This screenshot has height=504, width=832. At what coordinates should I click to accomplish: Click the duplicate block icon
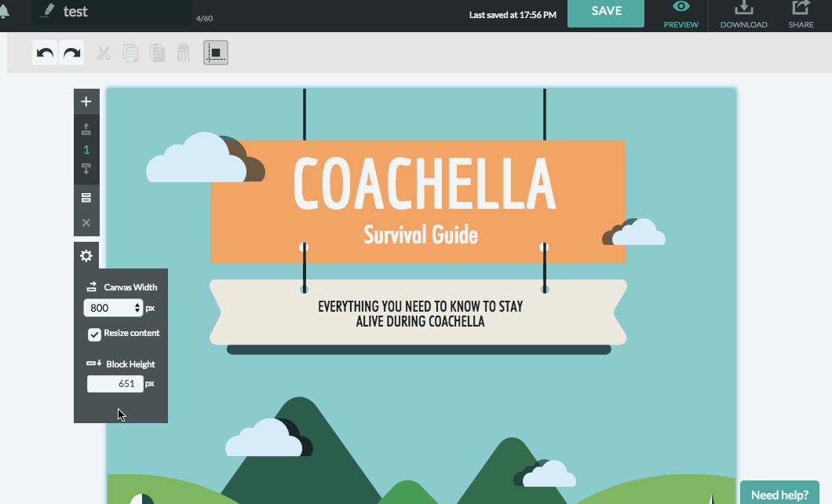click(86, 198)
